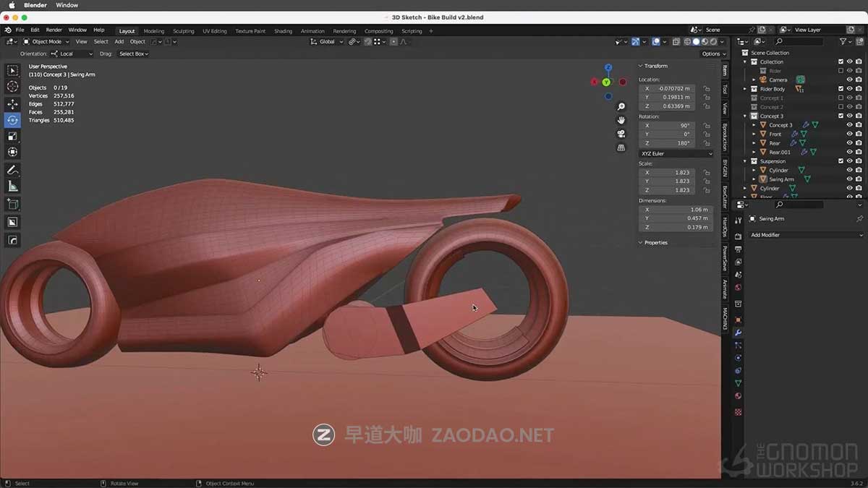Click the Add Modifier button
This screenshot has height=488, width=868.
[805, 234]
